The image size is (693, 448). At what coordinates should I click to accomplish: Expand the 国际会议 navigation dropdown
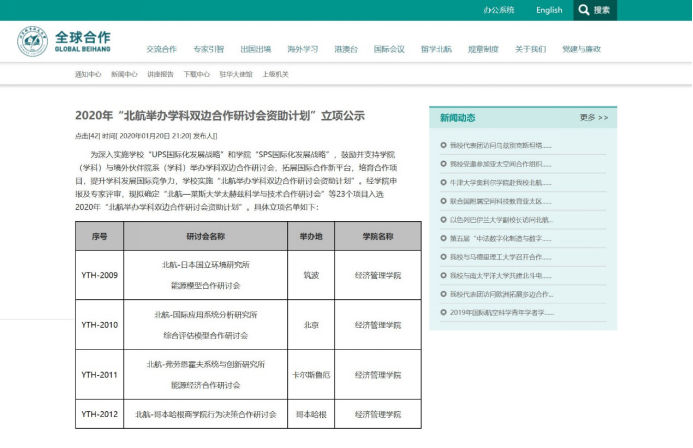click(389, 49)
